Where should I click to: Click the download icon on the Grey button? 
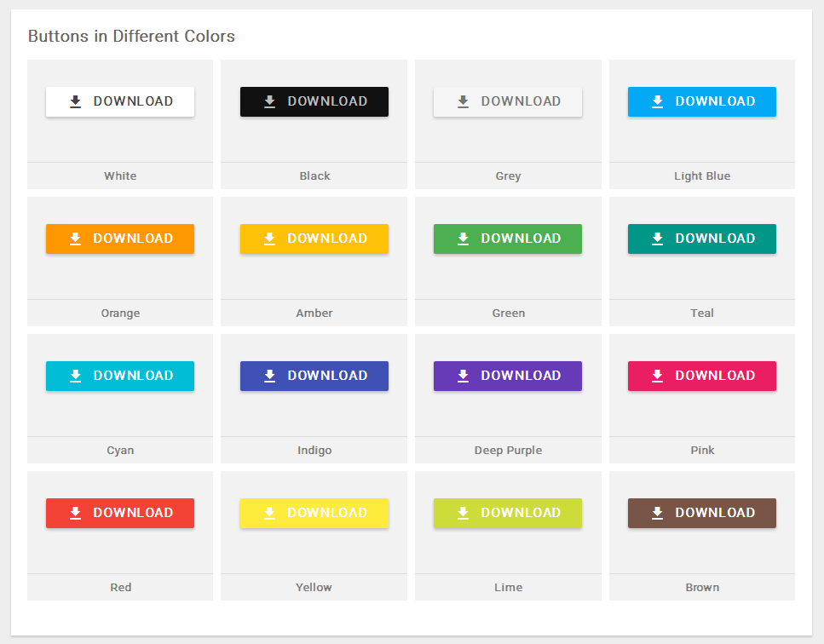tap(463, 101)
